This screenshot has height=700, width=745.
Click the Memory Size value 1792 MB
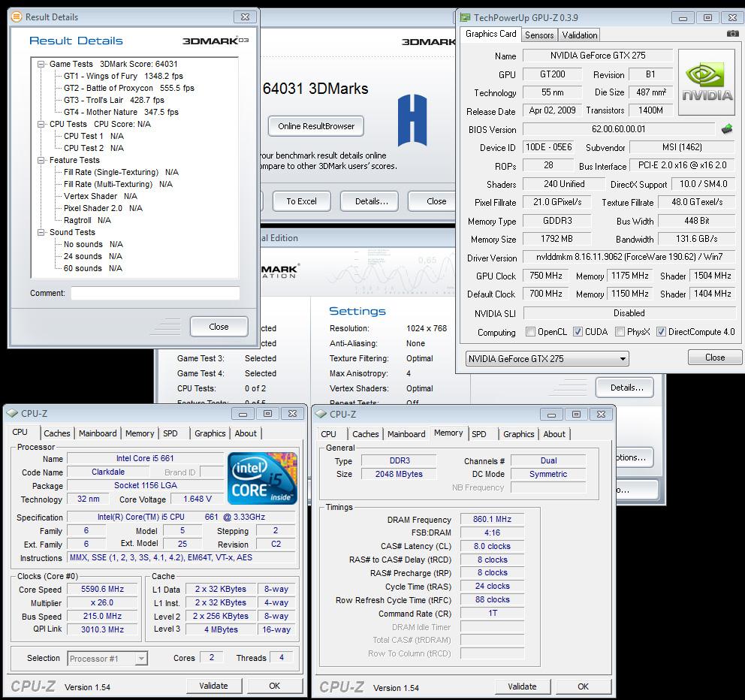(556, 239)
